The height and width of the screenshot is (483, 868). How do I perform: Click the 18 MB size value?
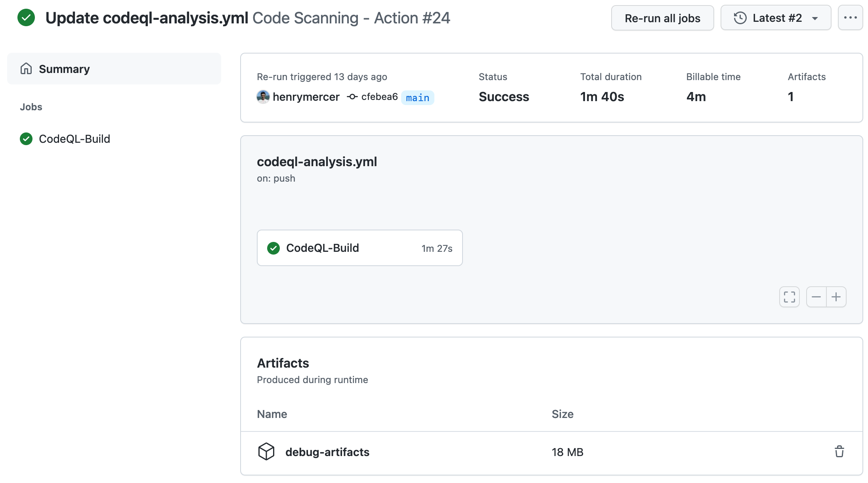[568, 452]
